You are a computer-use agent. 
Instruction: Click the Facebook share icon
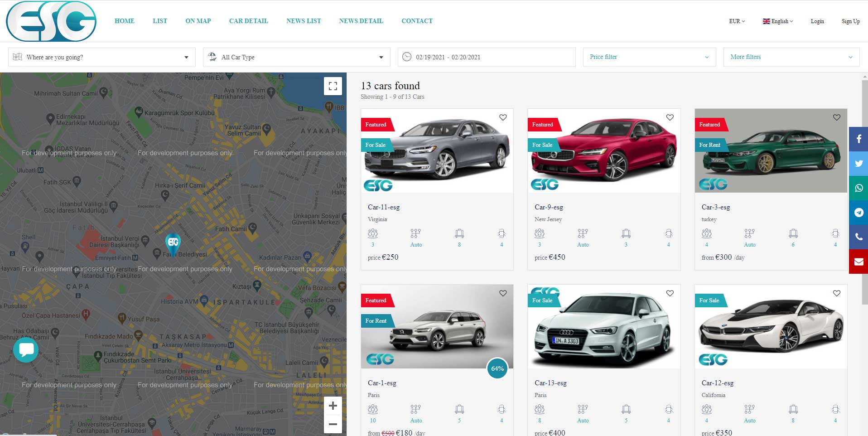click(x=858, y=139)
